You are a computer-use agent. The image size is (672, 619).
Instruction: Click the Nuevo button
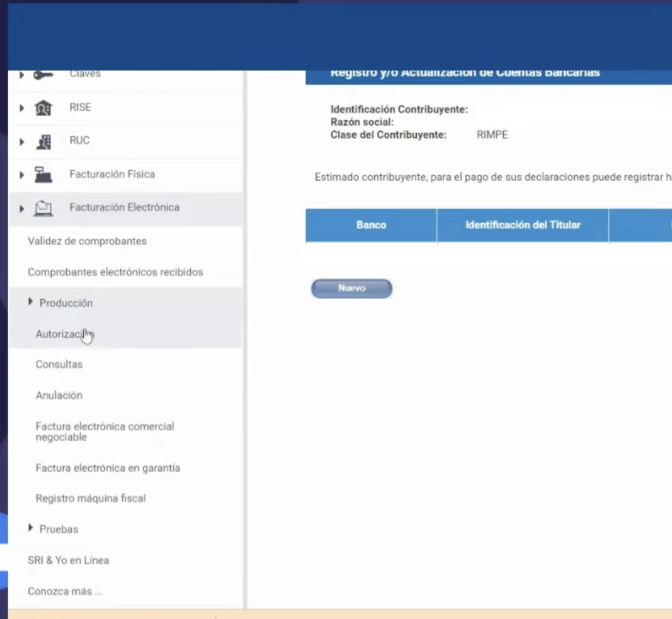click(x=351, y=288)
